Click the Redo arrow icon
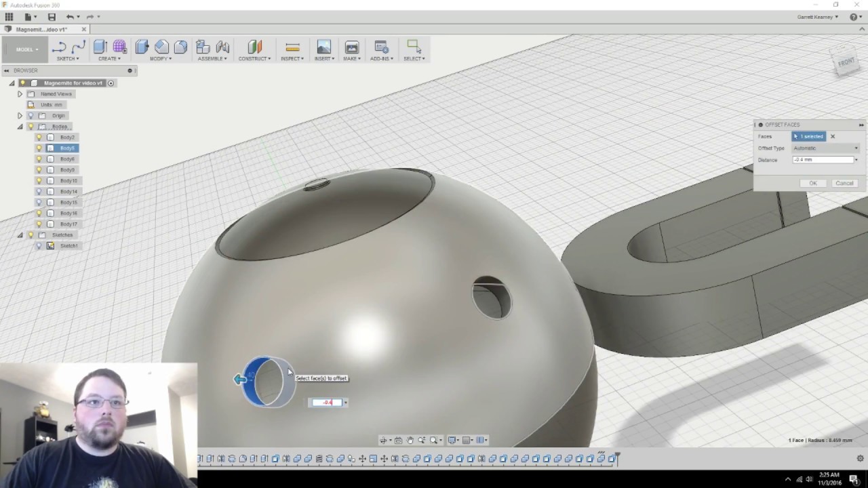The height and width of the screenshot is (488, 868). tap(90, 17)
